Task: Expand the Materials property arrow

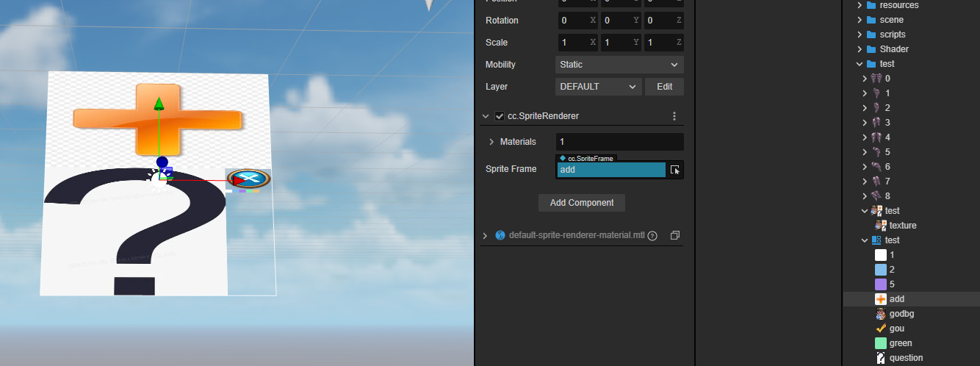Action: click(x=491, y=142)
